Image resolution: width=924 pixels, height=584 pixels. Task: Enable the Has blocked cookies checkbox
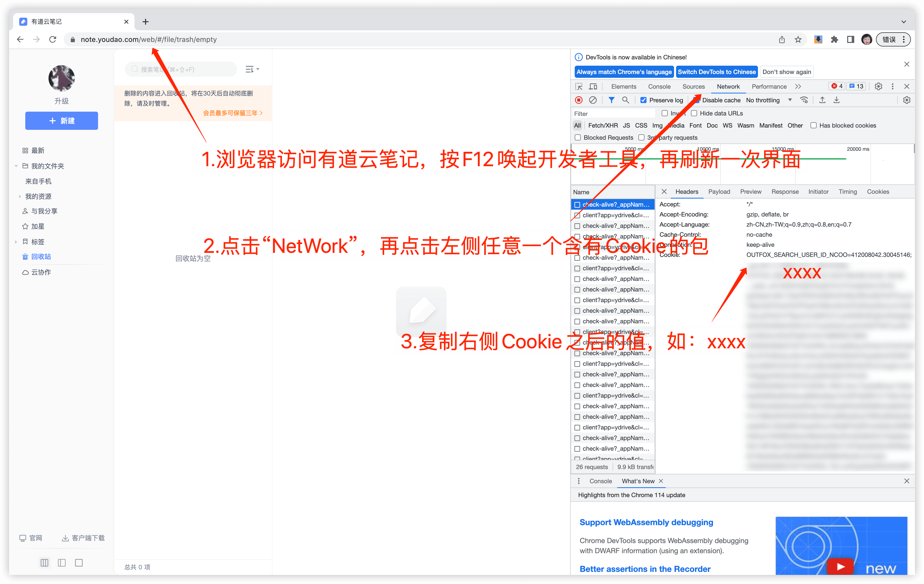(x=814, y=126)
